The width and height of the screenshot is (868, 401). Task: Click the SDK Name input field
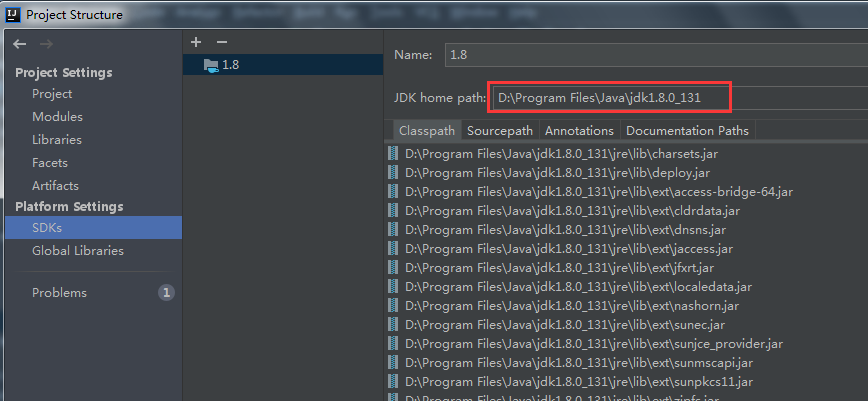(656, 55)
